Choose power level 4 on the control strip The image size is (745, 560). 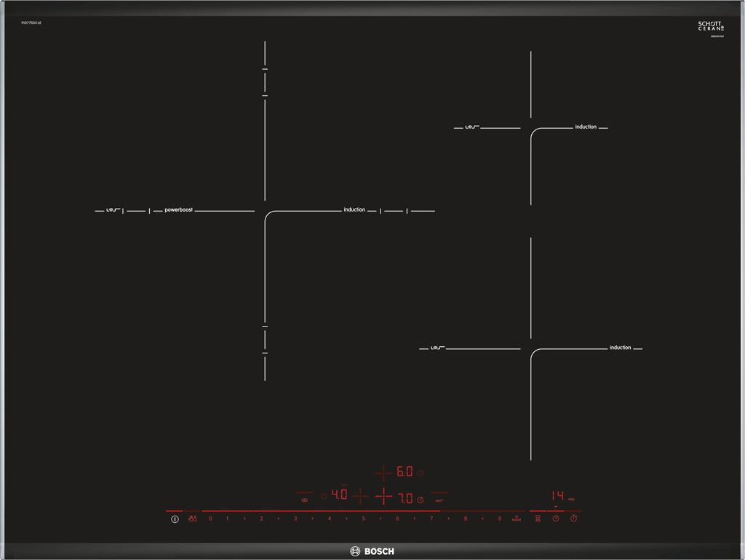(x=330, y=519)
